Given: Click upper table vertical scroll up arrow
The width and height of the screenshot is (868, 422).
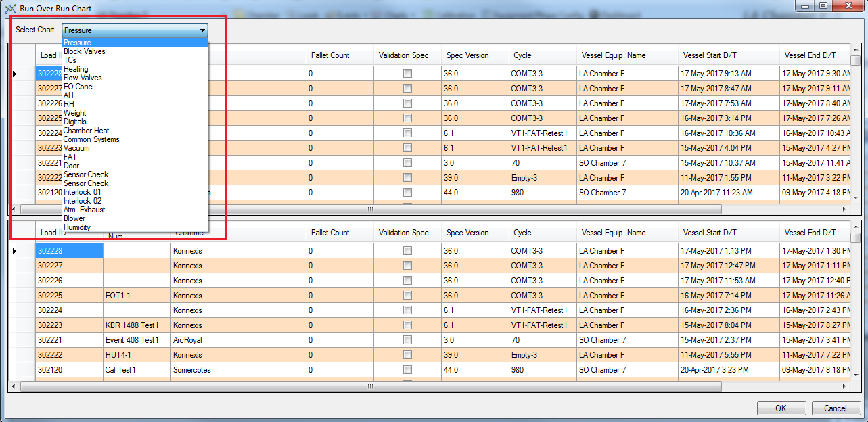Looking at the screenshot, I should point(855,50).
